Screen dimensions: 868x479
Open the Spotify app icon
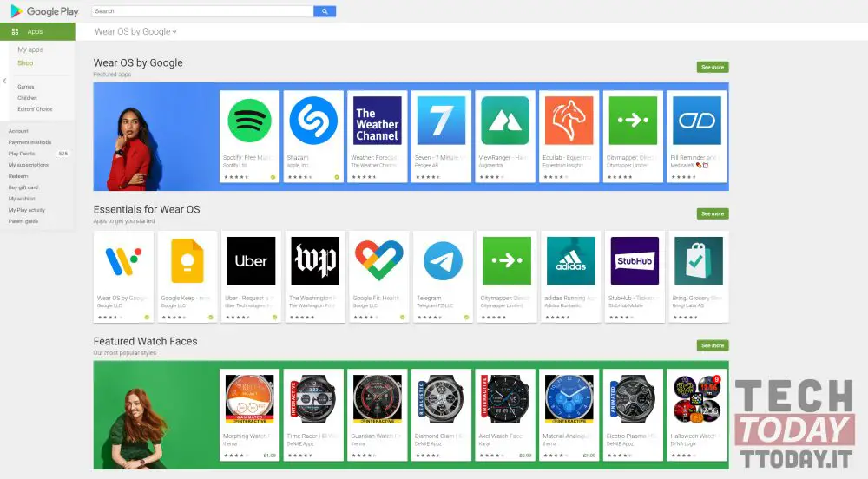(x=250, y=121)
